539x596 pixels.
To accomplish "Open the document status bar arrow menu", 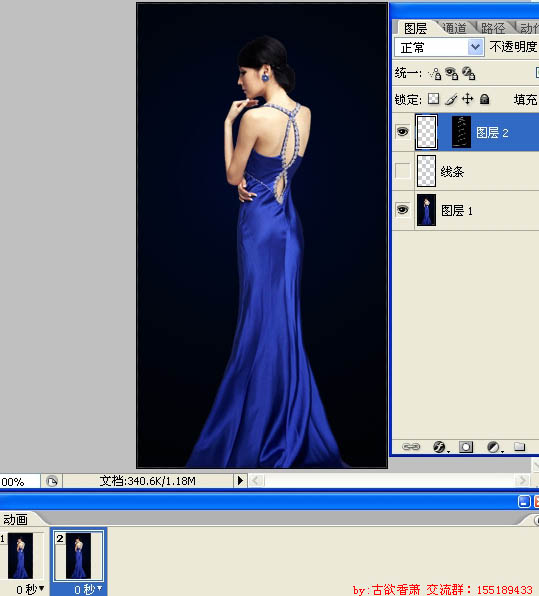I will click(240, 481).
